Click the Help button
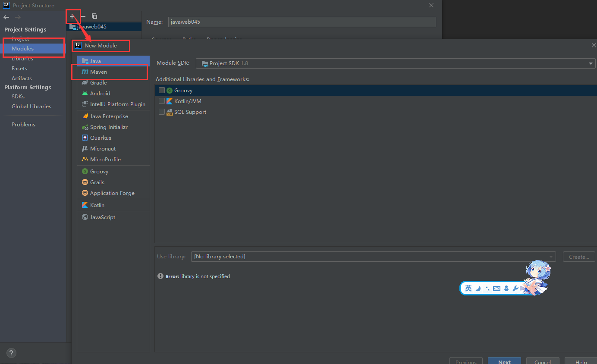The image size is (597, 364). [581, 361]
